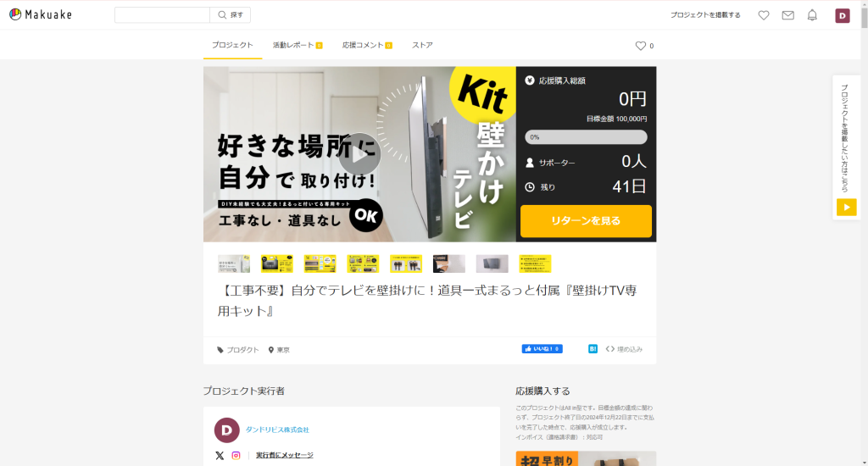Click the search input field
The height and width of the screenshot is (466, 868).
162,15
